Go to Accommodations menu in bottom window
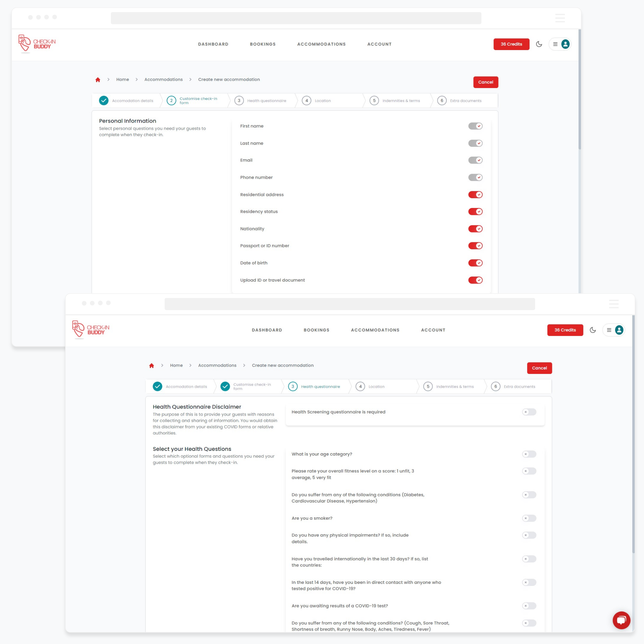 (x=375, y=330)
